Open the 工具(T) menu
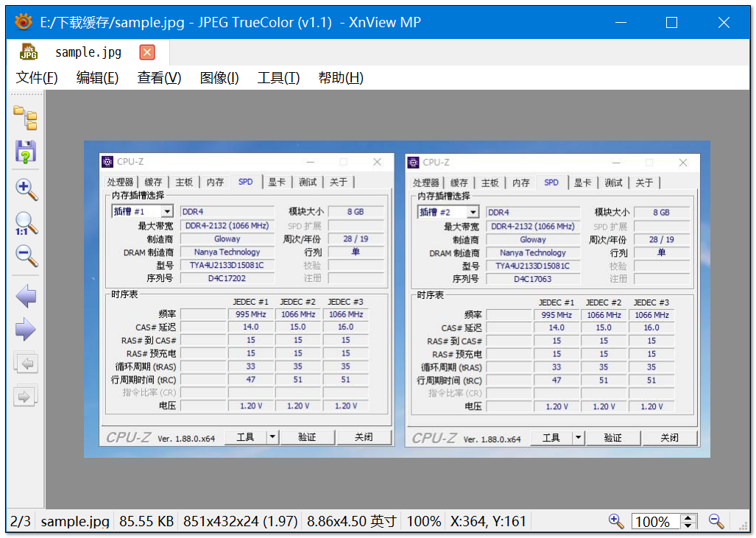This screenshot has width=756, height=538. [x=278, y=78]
